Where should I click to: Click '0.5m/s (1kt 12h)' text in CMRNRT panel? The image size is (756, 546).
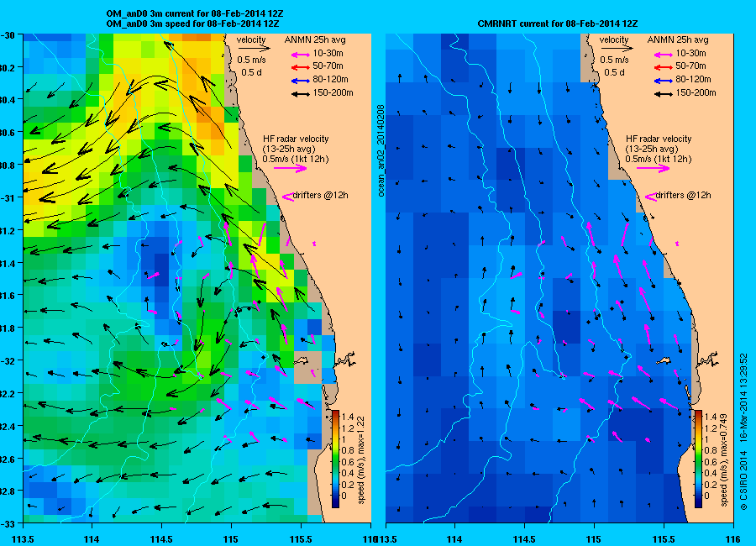(659, 159)
